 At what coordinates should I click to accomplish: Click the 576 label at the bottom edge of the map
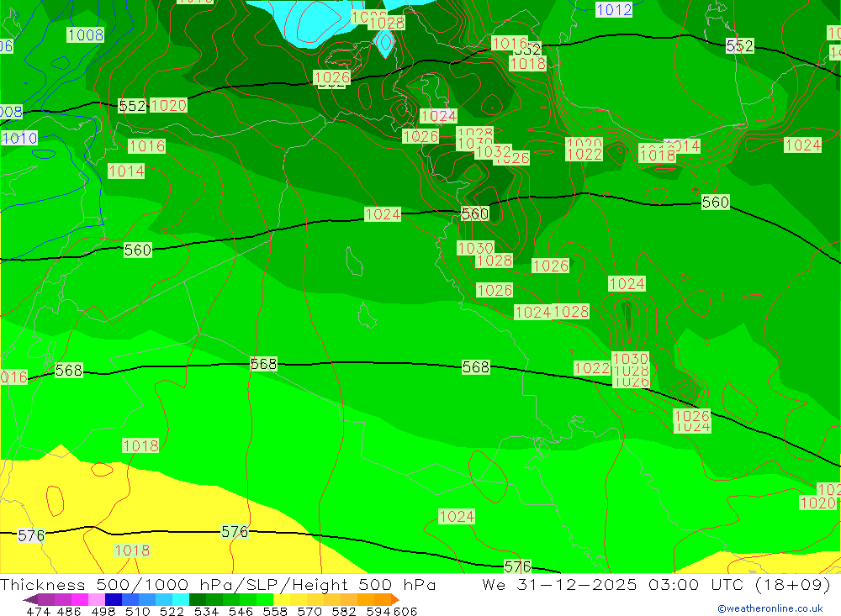click(x=517, y=566)
